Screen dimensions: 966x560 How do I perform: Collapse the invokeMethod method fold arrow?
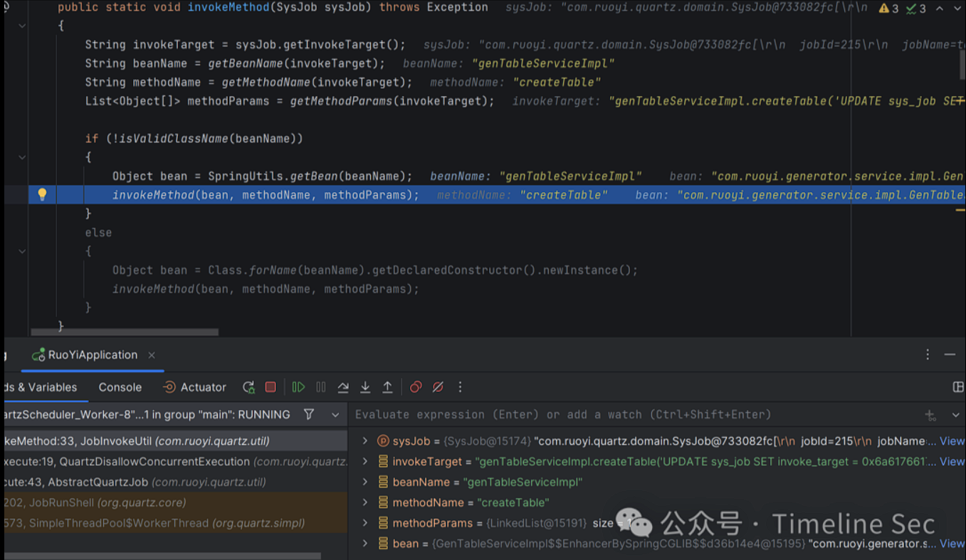[x=21, y=26]
